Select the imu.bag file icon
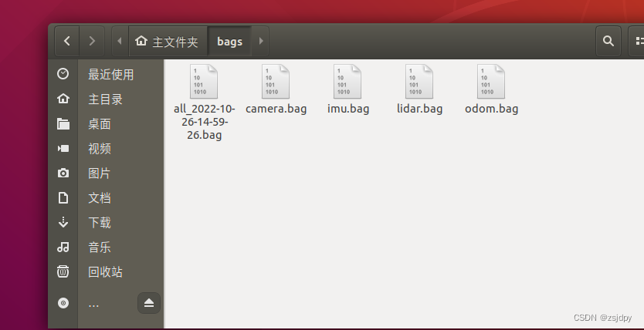 click(347, 82)
